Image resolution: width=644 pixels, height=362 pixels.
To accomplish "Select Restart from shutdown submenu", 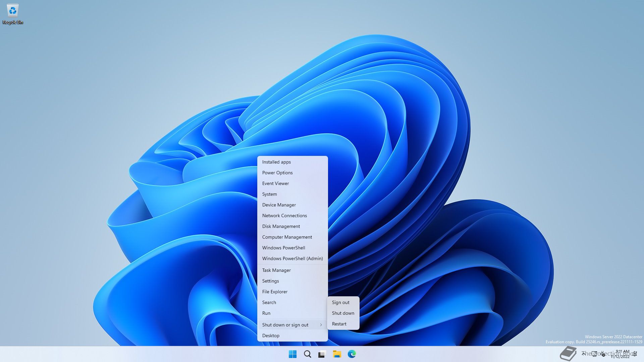I will tap(339, 323).
